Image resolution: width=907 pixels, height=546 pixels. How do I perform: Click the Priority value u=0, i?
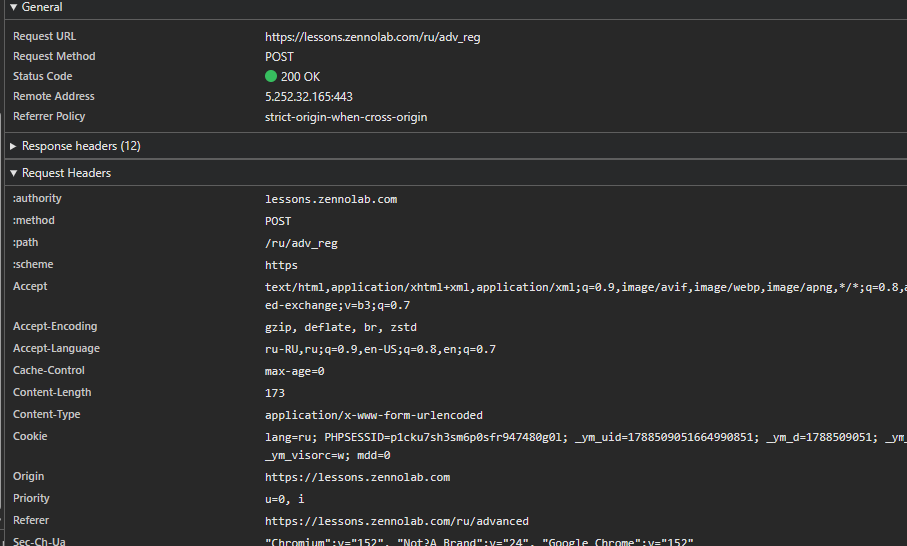pyautogui.click(x=285, y=499)
